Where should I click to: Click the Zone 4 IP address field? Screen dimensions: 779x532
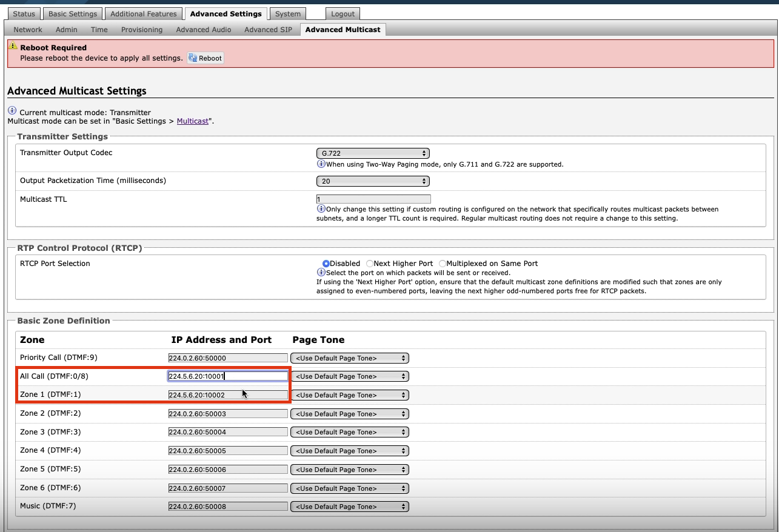coord(228,451)
